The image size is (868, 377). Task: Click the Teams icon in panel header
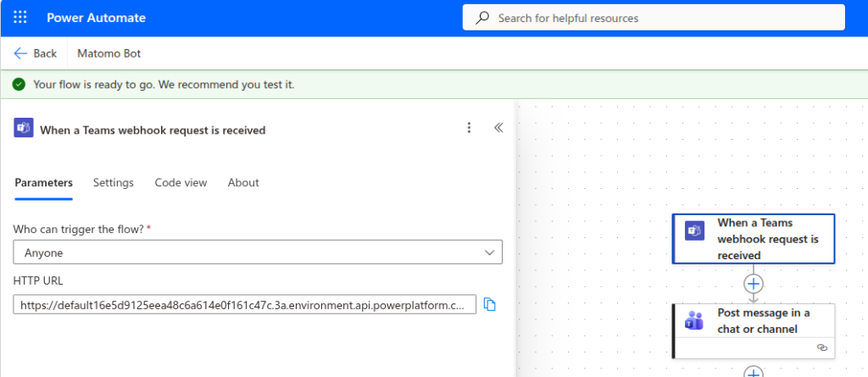point(24,129)
